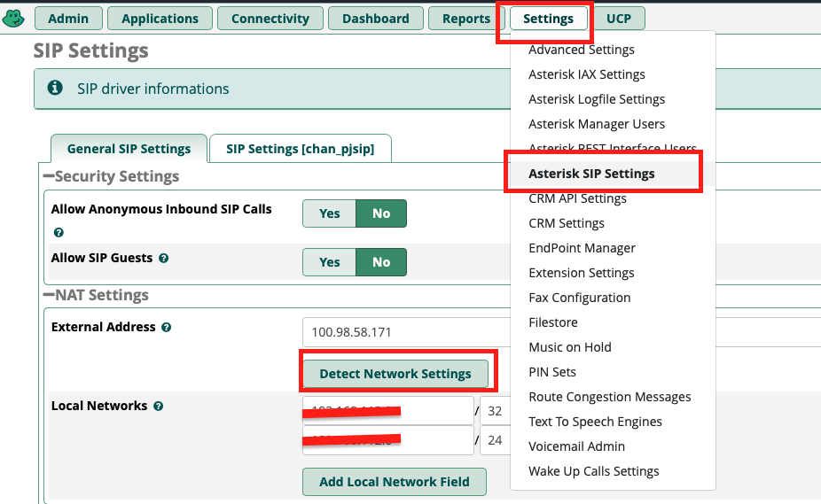The image size is (821, 504).
Task: Collapse the NAT Settings section
Action: 49,295
